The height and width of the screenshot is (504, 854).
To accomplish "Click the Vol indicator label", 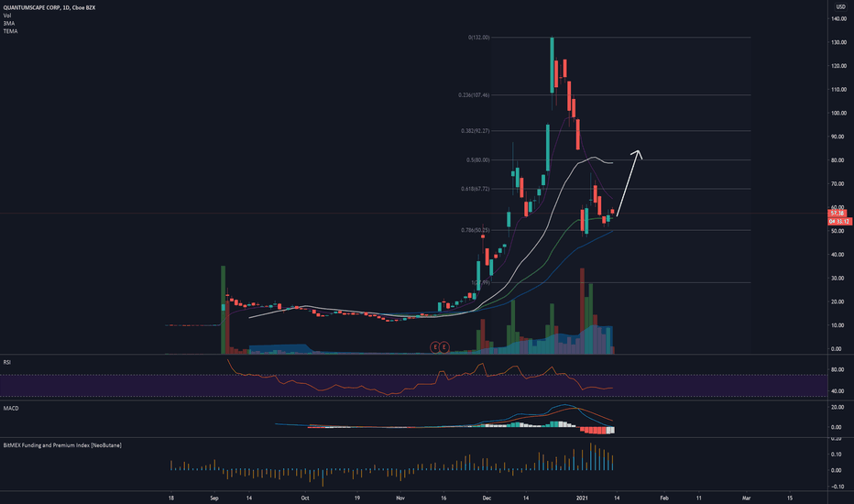I will click(x=7, y=16).
